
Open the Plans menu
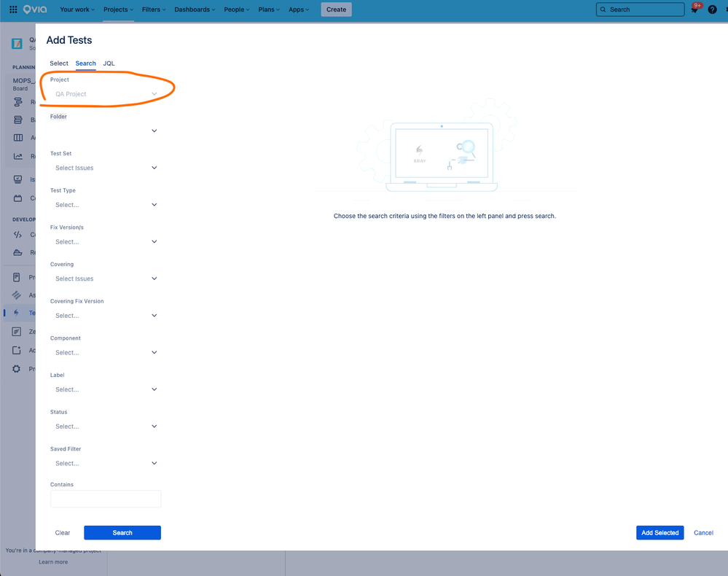coord(269,9)
